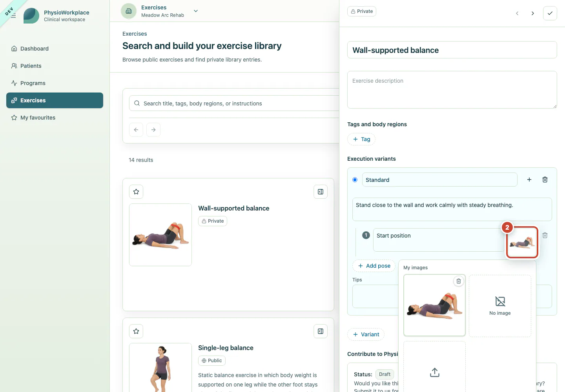The width and height of the screenshot is (565, 392).
Task: Click into the Exercise description textarea
Action: pos(452,90)
